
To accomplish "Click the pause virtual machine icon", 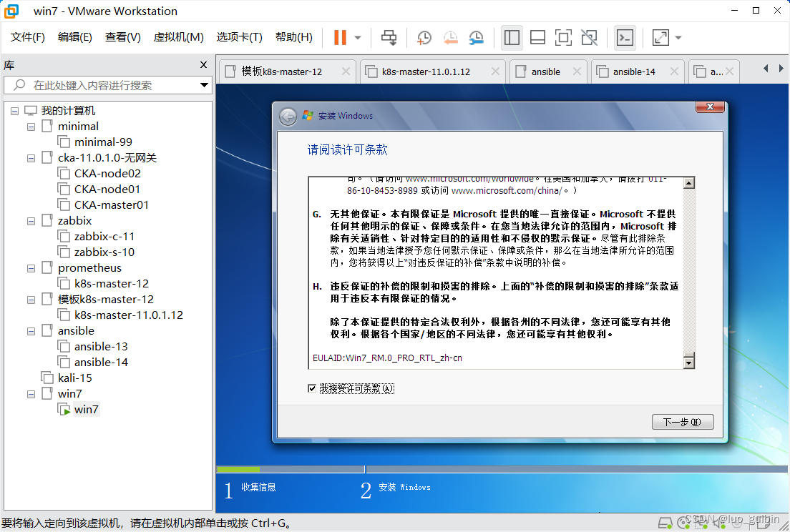I will [x=340, y=38].
